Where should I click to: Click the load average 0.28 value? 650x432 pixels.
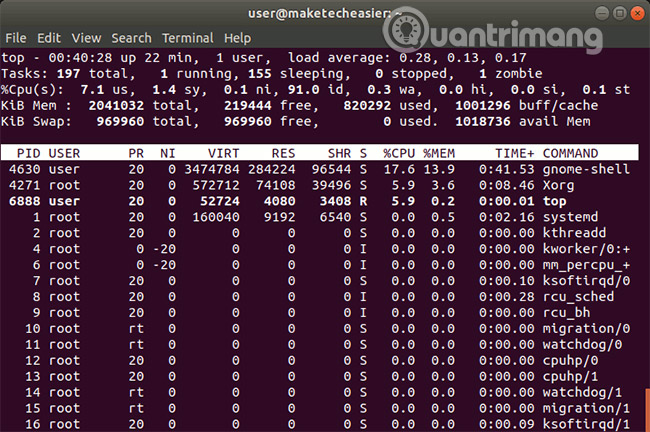(x=415, y=58)
